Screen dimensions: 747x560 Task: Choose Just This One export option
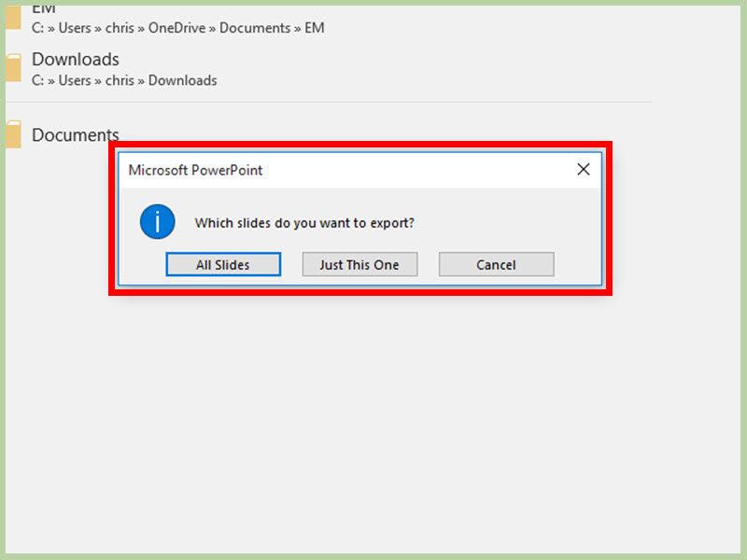point(359,264)
